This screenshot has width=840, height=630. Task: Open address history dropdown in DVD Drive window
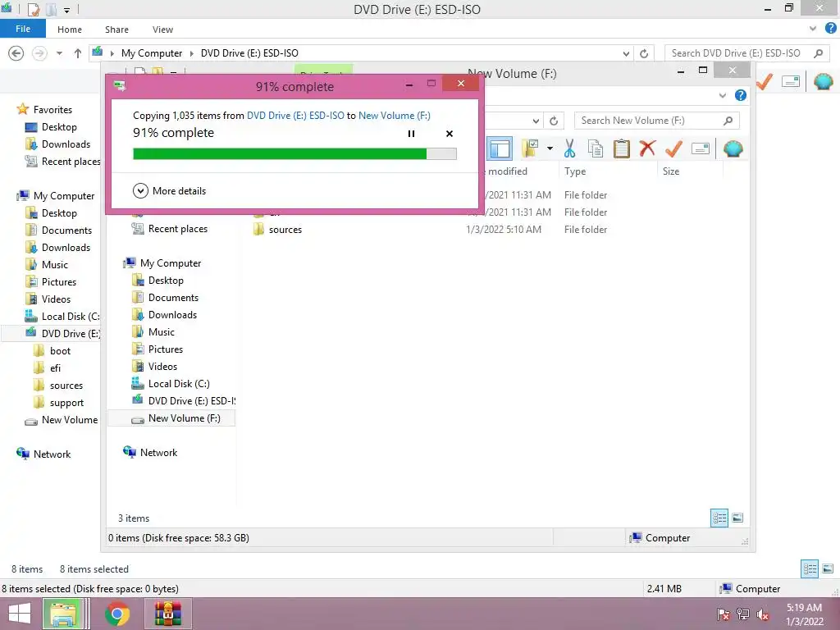click(x=626, y=53)
